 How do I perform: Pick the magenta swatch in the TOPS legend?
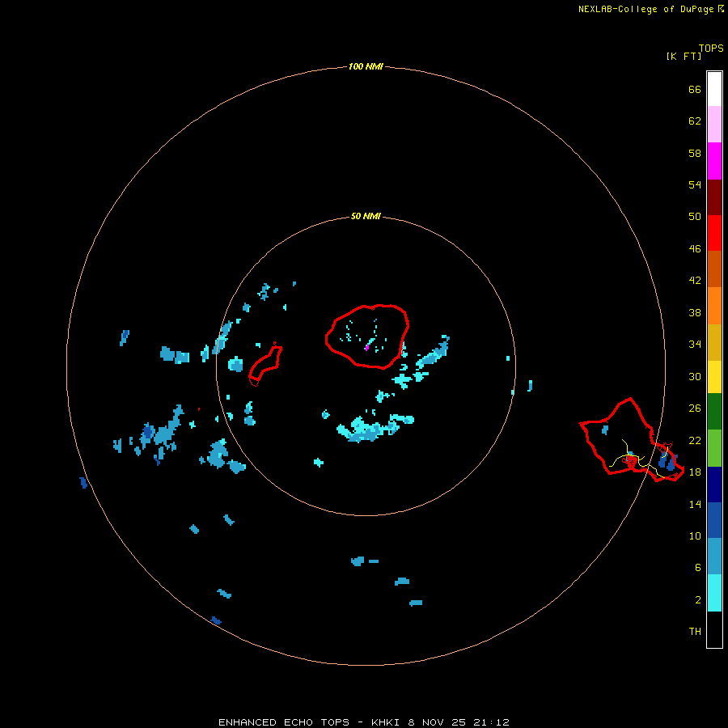(x=714, y=161)
